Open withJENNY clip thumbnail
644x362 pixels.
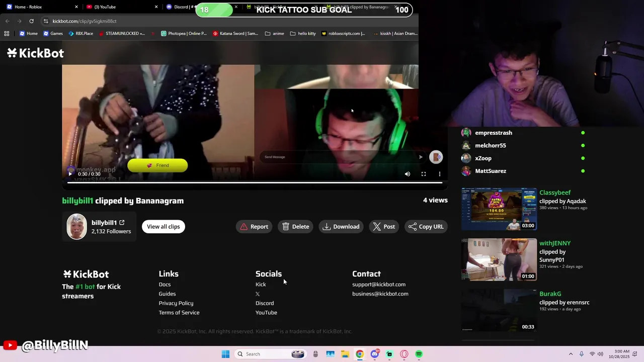(x=499, y=259)
